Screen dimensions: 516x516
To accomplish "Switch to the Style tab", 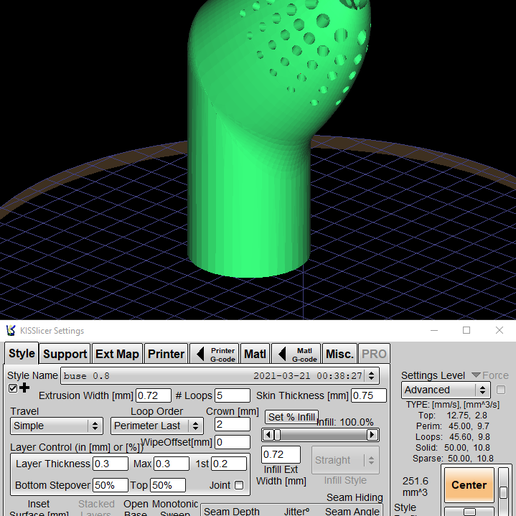I will (22, 353).
